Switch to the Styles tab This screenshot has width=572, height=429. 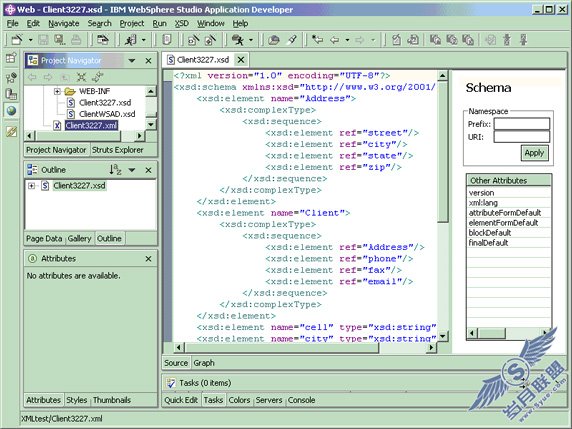pos(77,400)
